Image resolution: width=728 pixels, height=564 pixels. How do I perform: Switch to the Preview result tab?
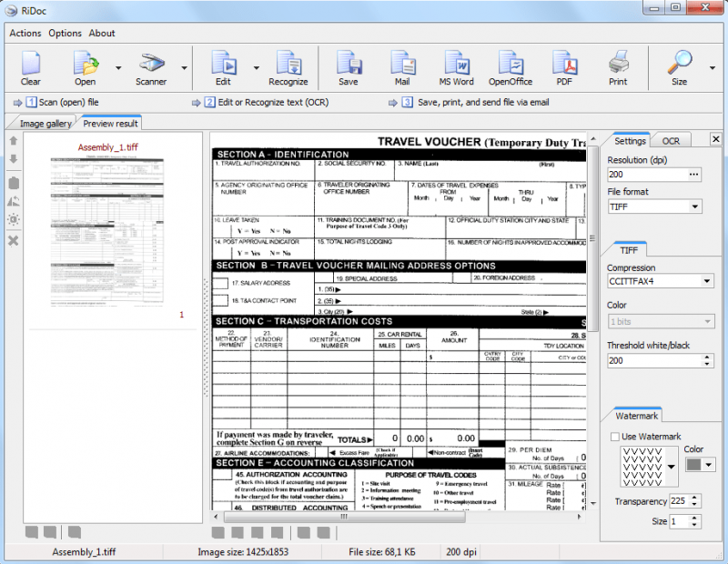[x=110, y=124]
